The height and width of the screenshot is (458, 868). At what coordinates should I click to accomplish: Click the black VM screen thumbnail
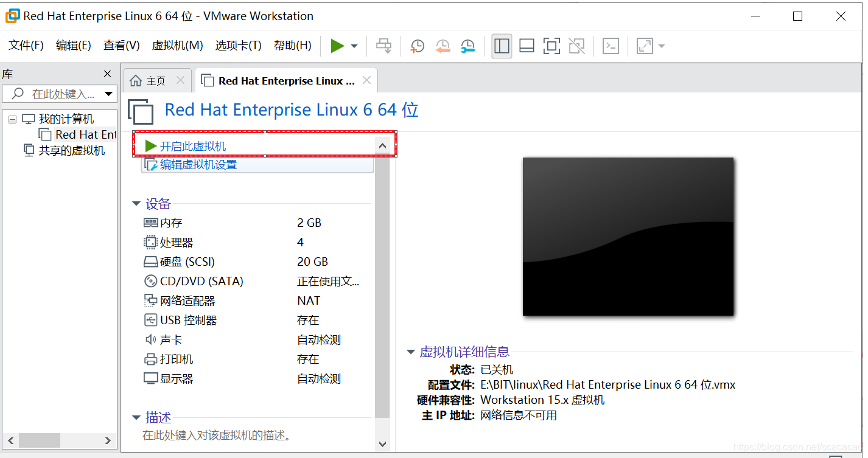pyautogui.click(x=628, y=237)
